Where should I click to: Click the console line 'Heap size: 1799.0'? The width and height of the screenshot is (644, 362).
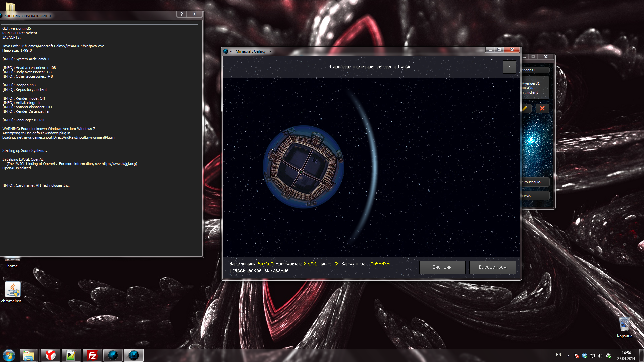point(17,50)
